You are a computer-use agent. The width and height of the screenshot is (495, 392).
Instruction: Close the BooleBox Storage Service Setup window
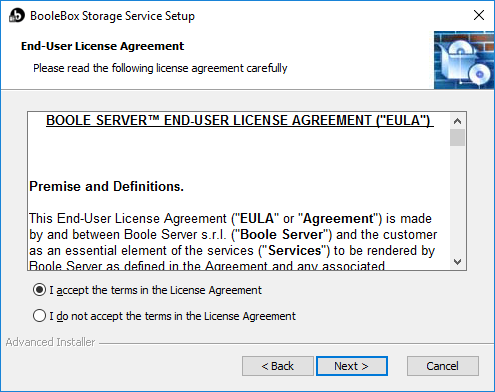479,15
